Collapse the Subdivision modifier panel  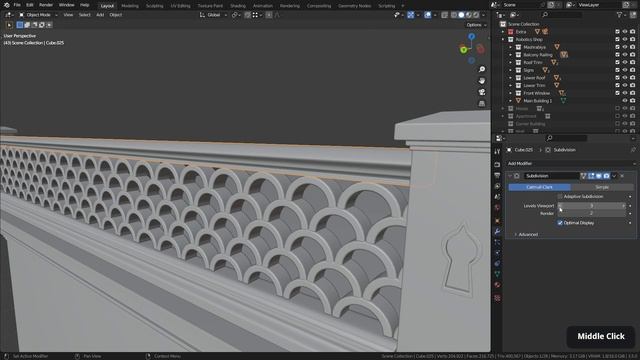tap(510, 176)
